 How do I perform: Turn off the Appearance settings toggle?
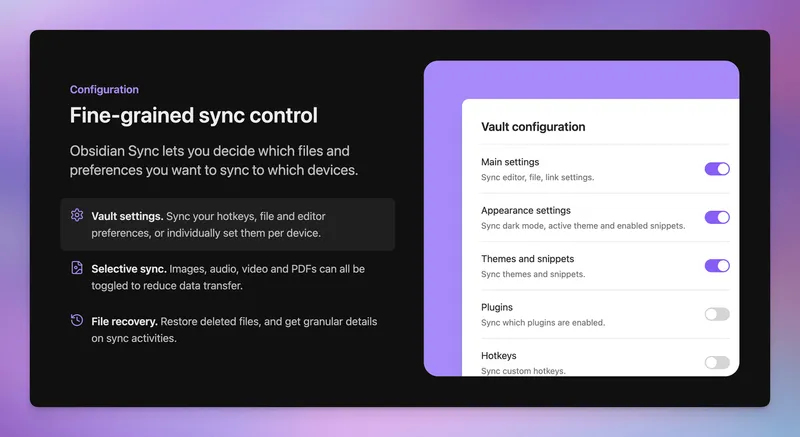point(717,217)
